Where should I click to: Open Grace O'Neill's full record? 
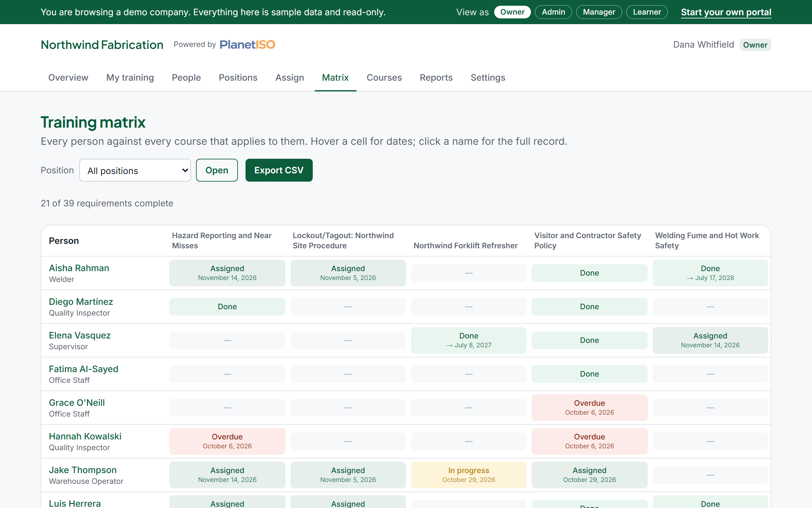pos(77,403)
